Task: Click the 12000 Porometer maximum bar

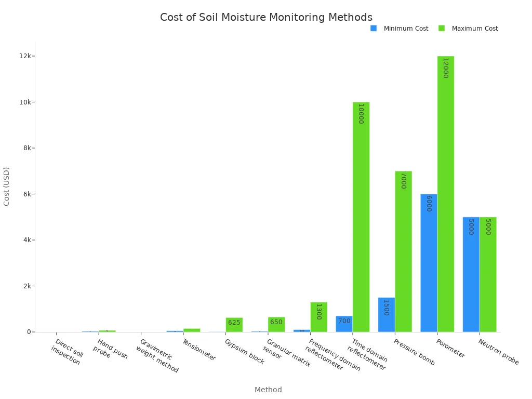Action: [x=446, y=192]
